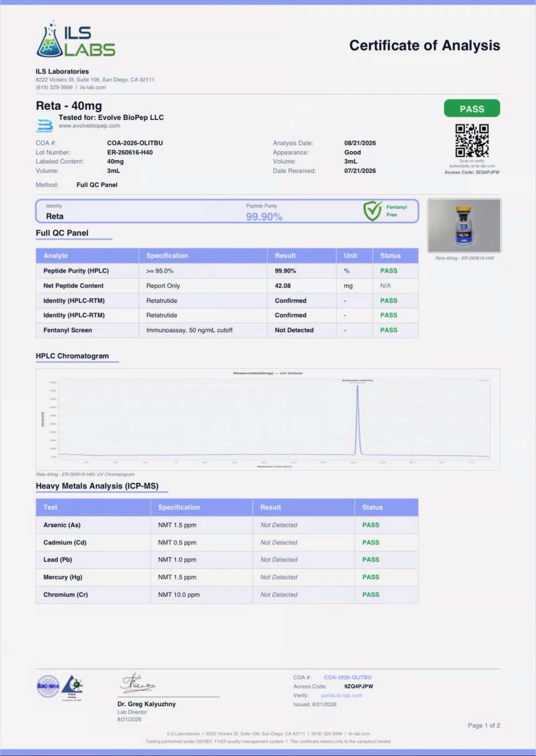Click the 'Arsenic (As)' row label

click(62, 525)
